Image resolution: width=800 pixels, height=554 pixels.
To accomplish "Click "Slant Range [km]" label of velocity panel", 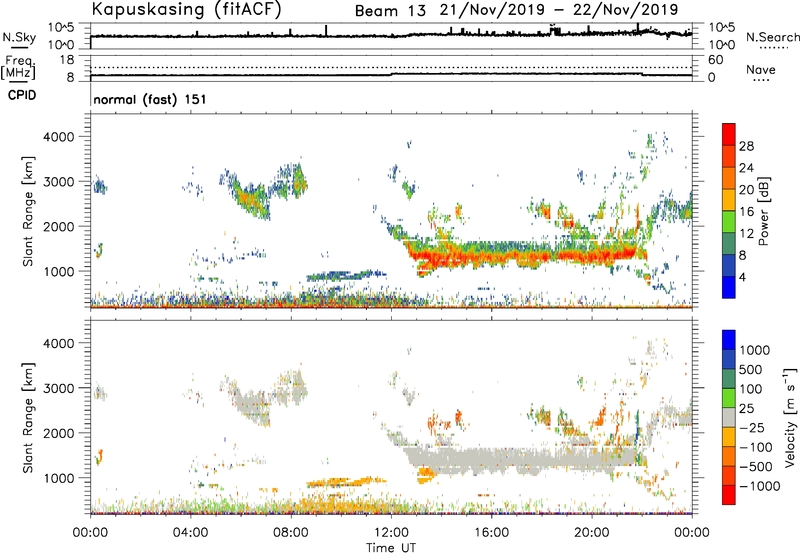I will (28, 418).
